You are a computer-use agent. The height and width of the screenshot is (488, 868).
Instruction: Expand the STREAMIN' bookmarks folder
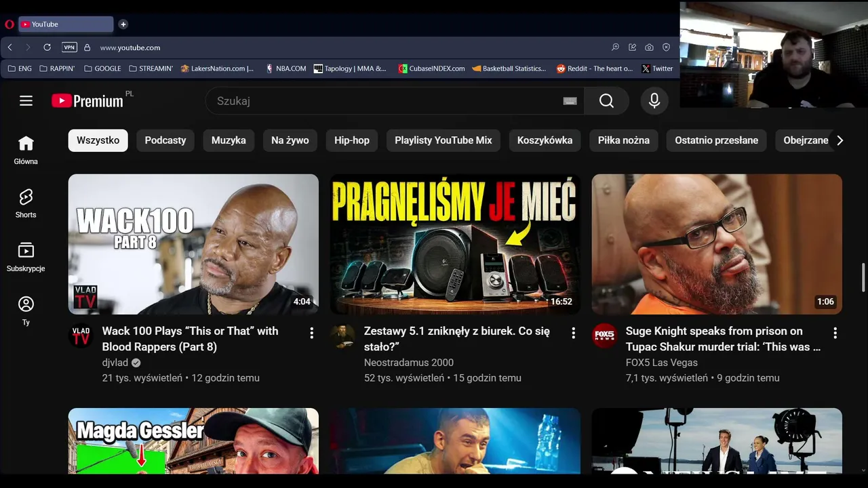(151, 68)
